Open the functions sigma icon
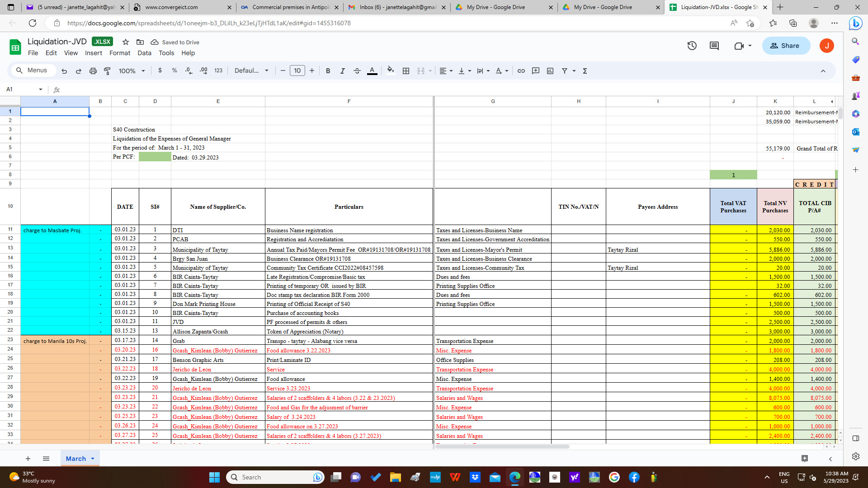This screenshot has width=868, height=488. [x=585, y=71]
